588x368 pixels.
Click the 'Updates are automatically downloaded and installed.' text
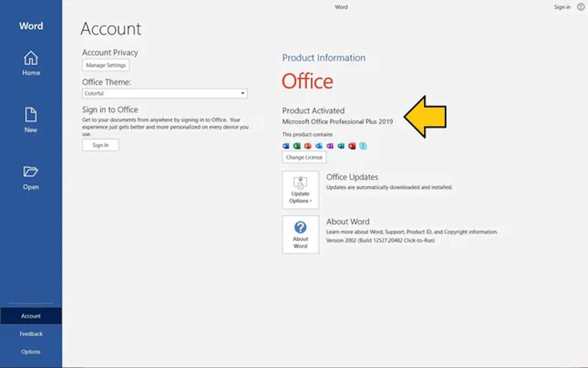tap(389, 187)
